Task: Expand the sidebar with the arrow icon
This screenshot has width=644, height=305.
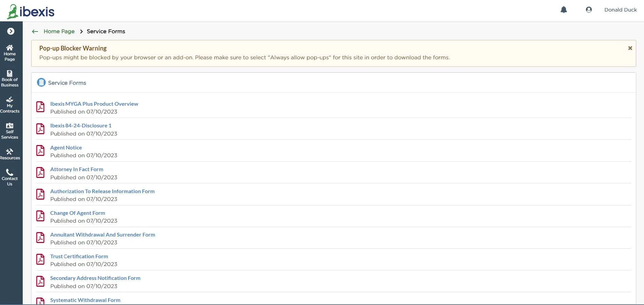Action: point(11,31)
